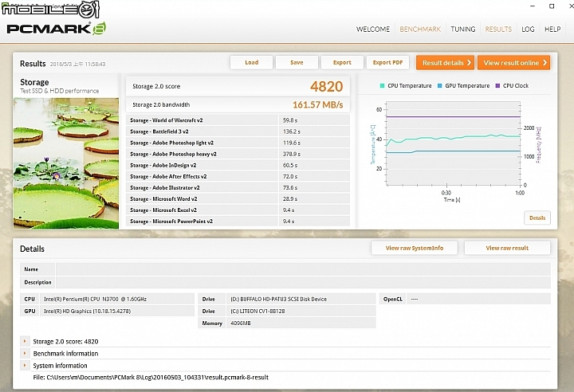The width and height of the screenshot is (574, 392).
Task: Click the PCMark 8 logo
Action: pyautogui.click(x=57, y=29)
